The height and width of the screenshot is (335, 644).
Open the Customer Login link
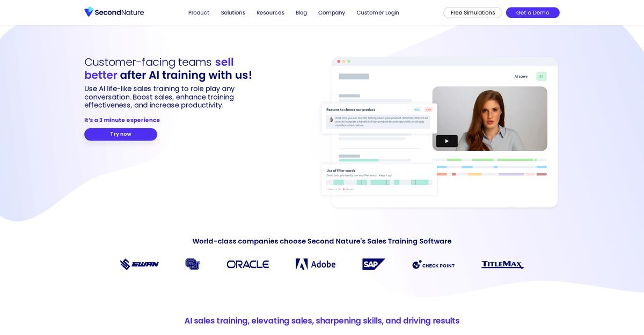378,13
